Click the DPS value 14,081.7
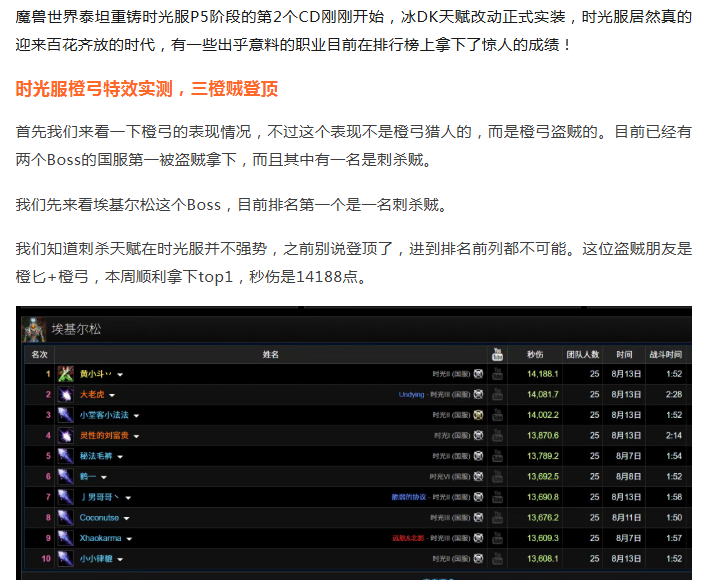The width and height of the screenshot is (710, 584). tap(542, 394)
